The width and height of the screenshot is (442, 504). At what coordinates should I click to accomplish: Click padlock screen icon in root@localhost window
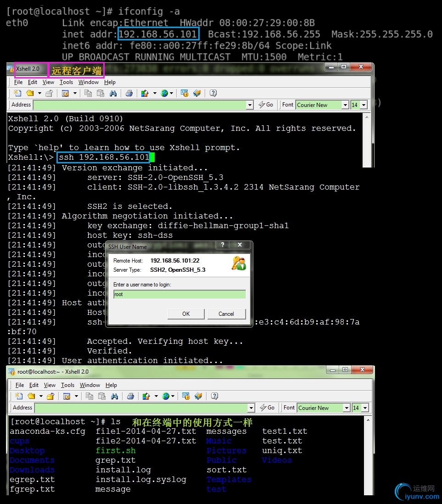tap(185, 396)
